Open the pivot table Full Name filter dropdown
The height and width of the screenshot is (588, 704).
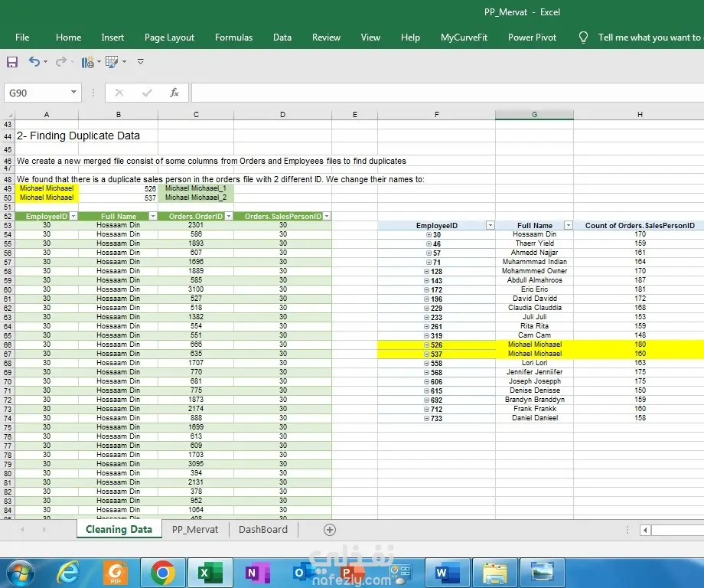(x=568, y=225)
